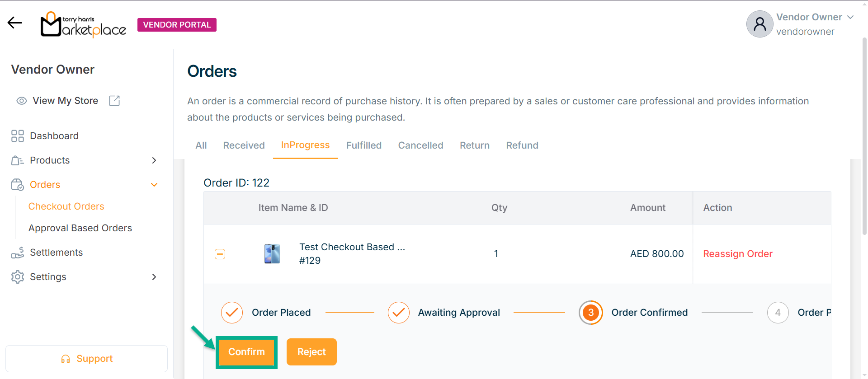Click the eye icon beside View My Store
The width and height of the screenshot is (868, 379).
[x=22, y=101]
